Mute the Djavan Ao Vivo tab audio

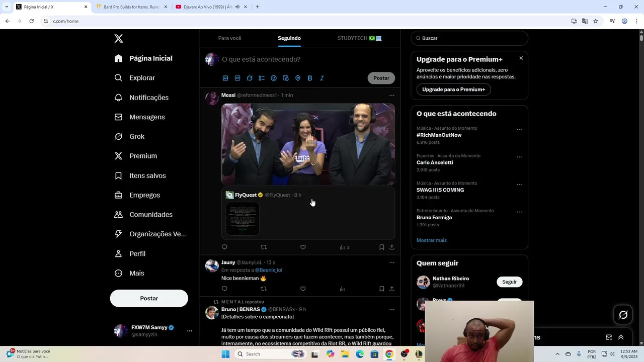[x=237, y=7]
